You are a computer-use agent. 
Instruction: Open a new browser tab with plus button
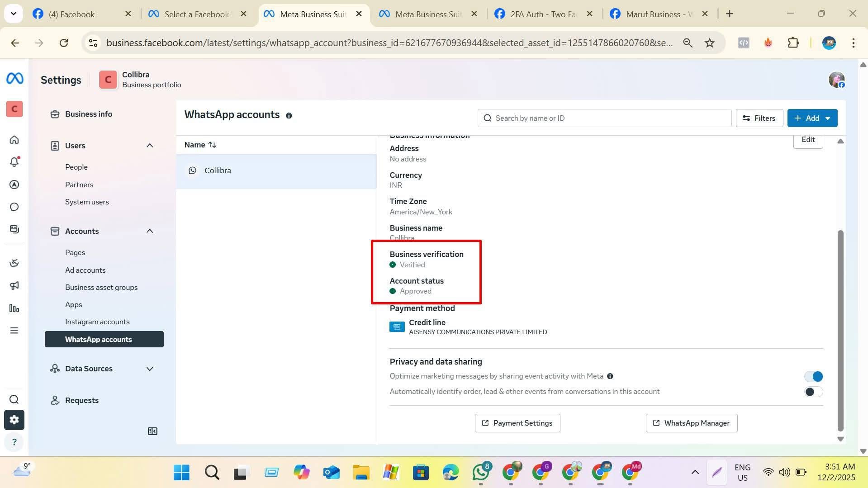point(729,14)
